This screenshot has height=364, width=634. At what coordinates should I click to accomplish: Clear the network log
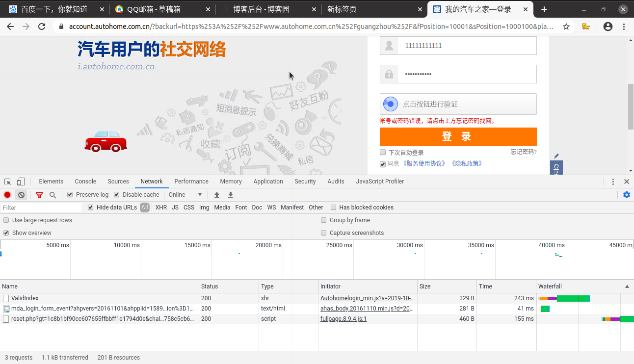(x=21, y=195)
